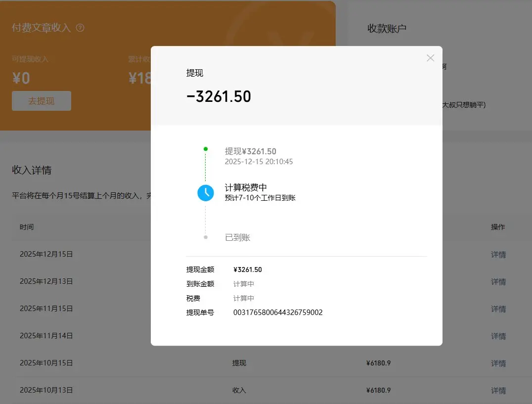Close the 提现 dialog with X
Image resolution: width=532 pixels, height=404 pixels.
[430, 58]
